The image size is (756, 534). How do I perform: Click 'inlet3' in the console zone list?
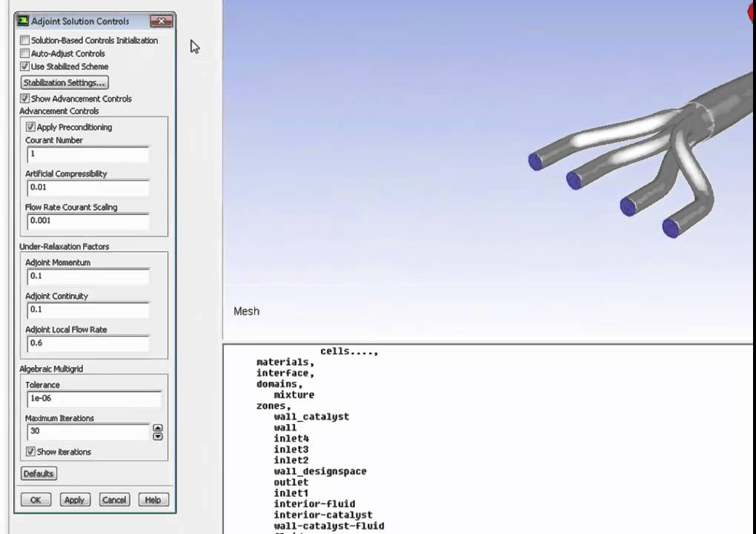click(291, 449)
